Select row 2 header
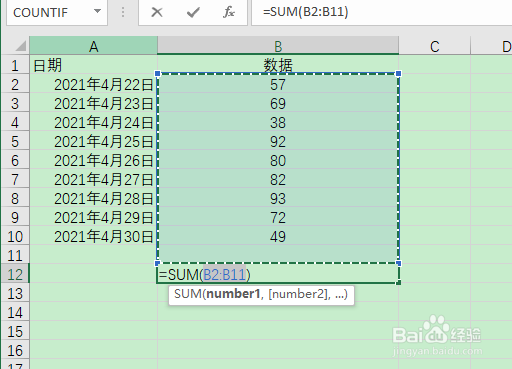 (x=15, y=84)
